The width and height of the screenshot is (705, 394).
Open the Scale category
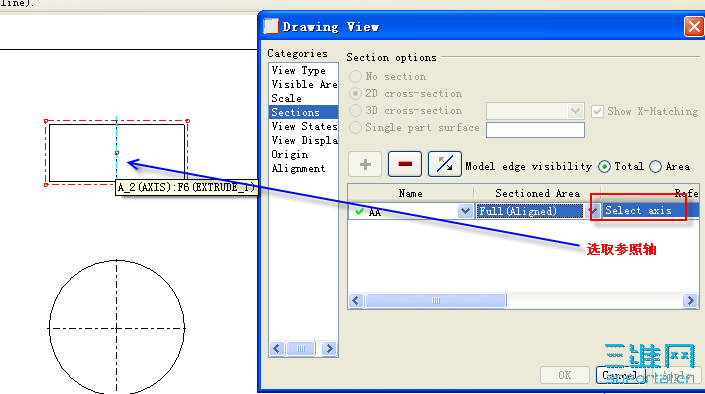286,98
